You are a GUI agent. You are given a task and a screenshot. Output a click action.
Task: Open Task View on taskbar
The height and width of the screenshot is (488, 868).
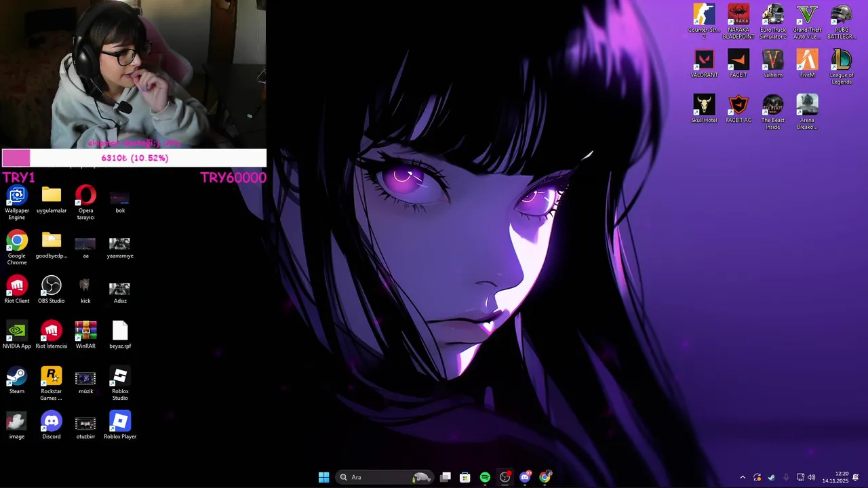(446, 477)
